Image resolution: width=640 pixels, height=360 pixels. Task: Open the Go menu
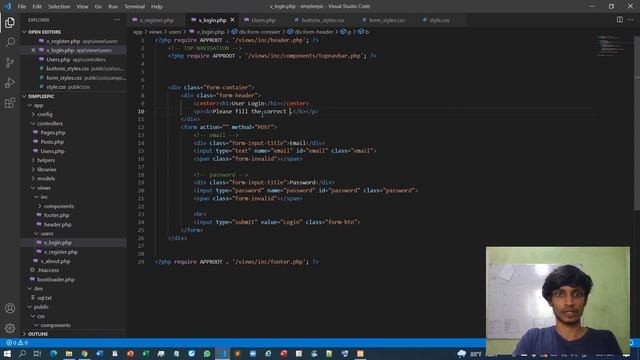[98, 7]
